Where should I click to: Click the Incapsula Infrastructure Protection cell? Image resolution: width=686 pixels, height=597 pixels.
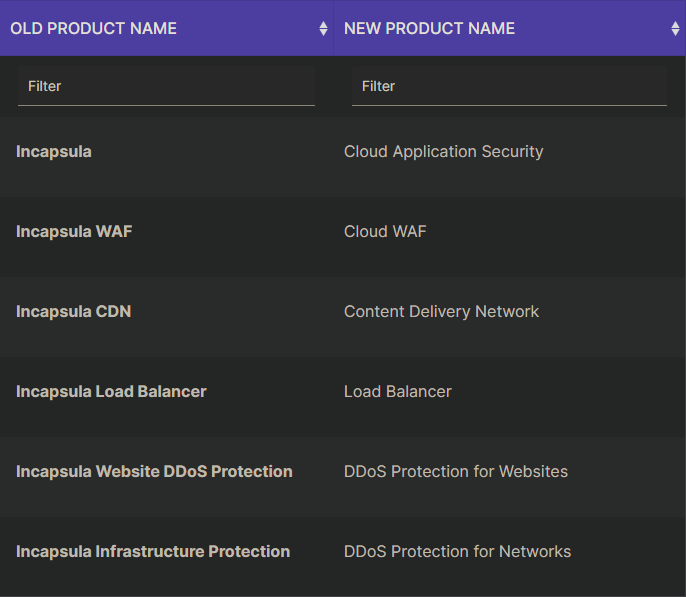153,552
